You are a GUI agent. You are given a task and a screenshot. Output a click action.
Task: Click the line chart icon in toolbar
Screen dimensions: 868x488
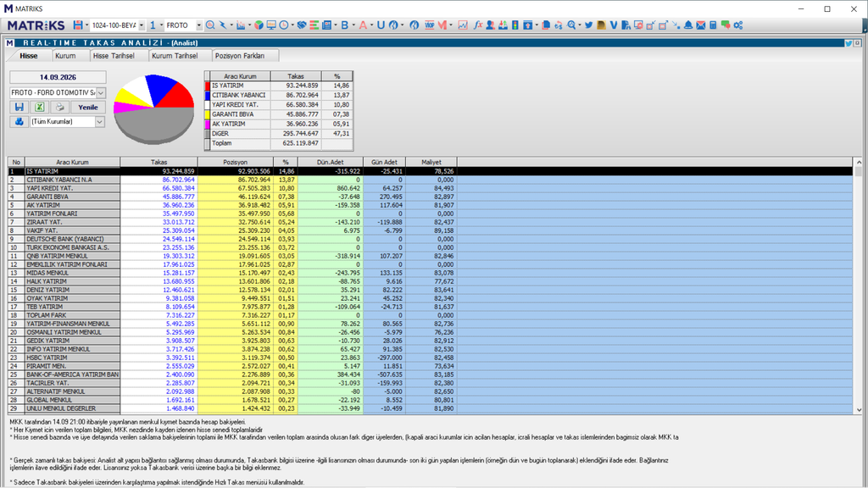pos(463,25)
